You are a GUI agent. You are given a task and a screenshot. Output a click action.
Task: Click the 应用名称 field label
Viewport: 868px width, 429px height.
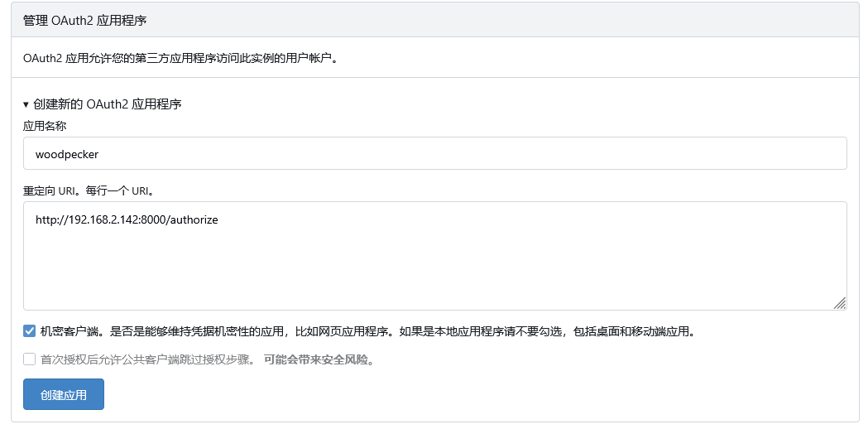(45, 126)
